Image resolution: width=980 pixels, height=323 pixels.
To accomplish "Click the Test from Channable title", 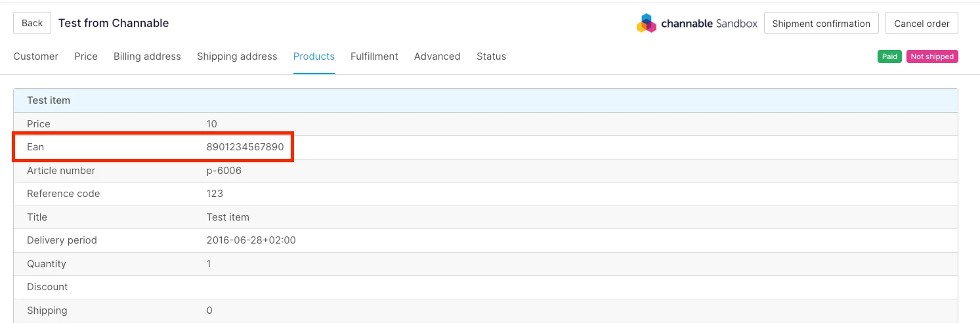I will click(114, 23).
